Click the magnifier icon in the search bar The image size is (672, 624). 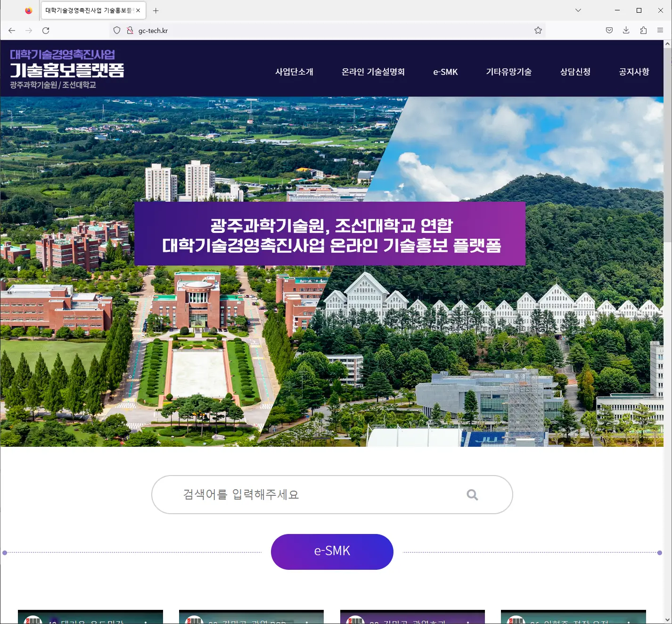(472, 494)
